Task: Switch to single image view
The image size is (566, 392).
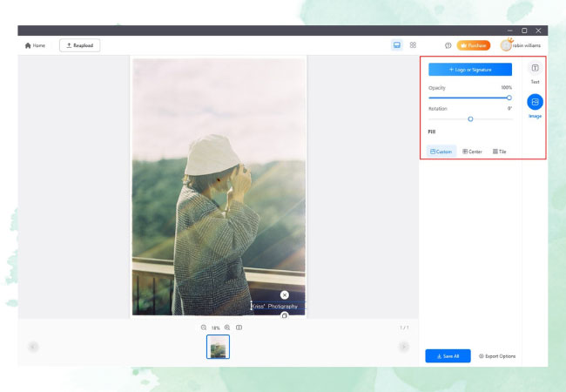Action: 397,45
